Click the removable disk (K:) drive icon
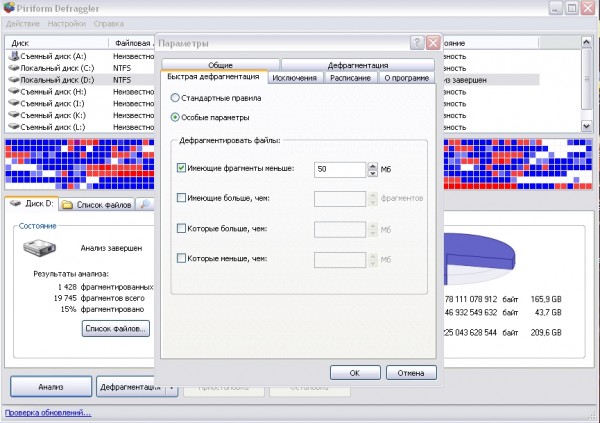Screen dimensions: 600x423 tap(14, 115)
